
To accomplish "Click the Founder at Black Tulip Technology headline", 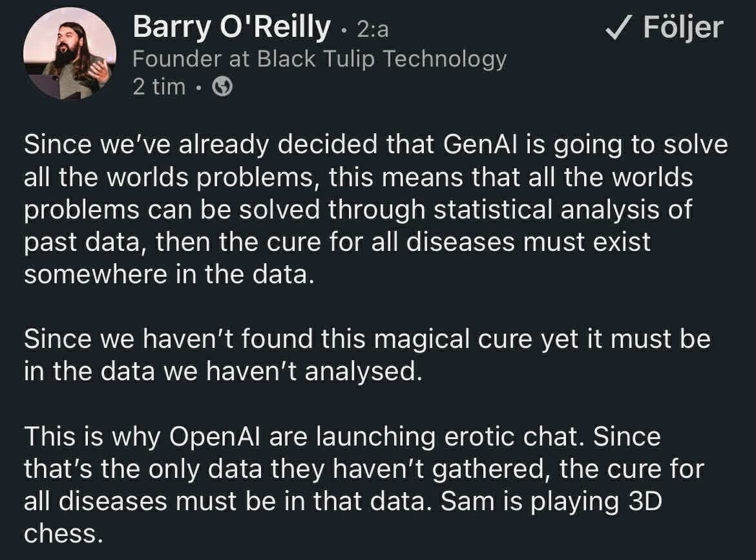I will 319,59.
